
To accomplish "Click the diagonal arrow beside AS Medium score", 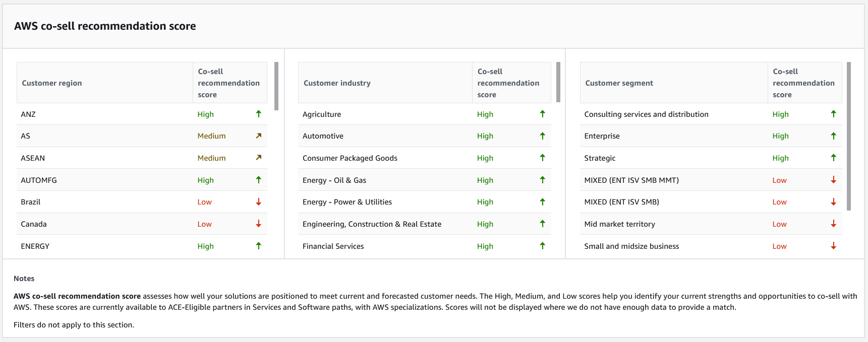I will (x=258, y=136).
